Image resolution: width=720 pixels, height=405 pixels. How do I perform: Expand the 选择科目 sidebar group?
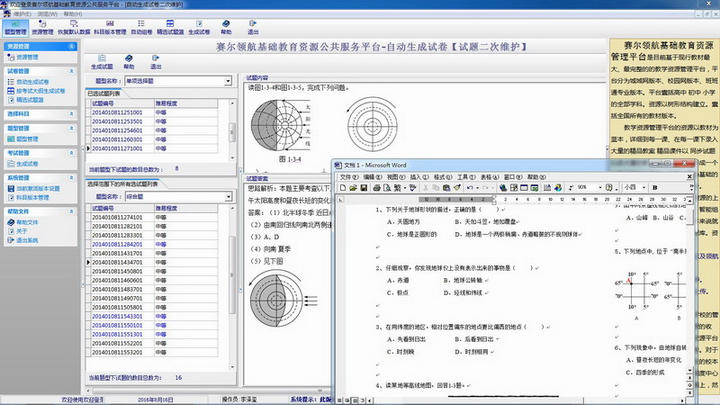pos(72,114)
